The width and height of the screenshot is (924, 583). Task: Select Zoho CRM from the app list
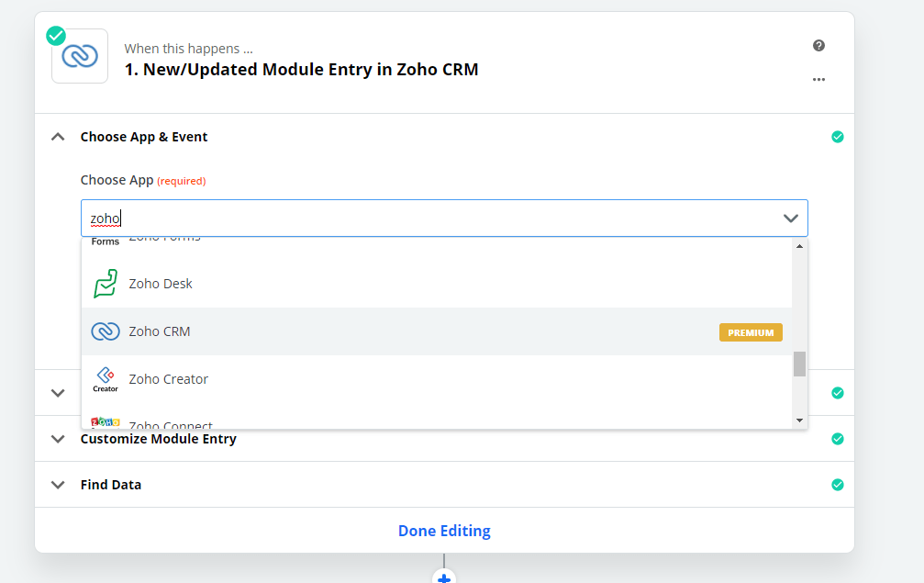tap(437, 331)
